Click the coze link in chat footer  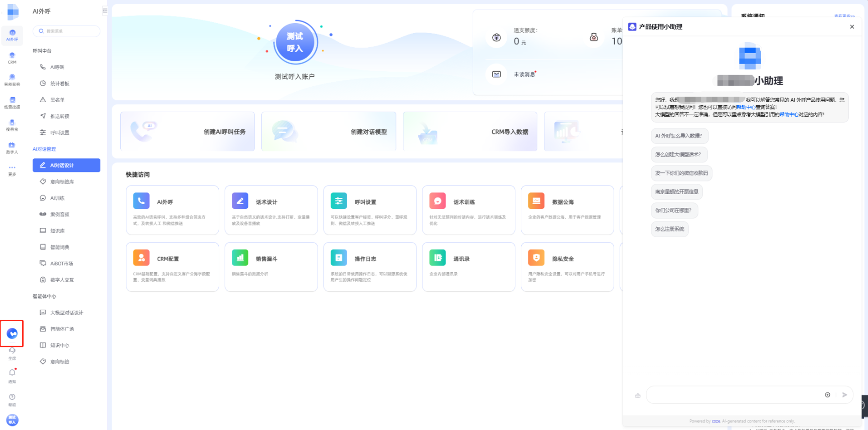click(716, 421)
